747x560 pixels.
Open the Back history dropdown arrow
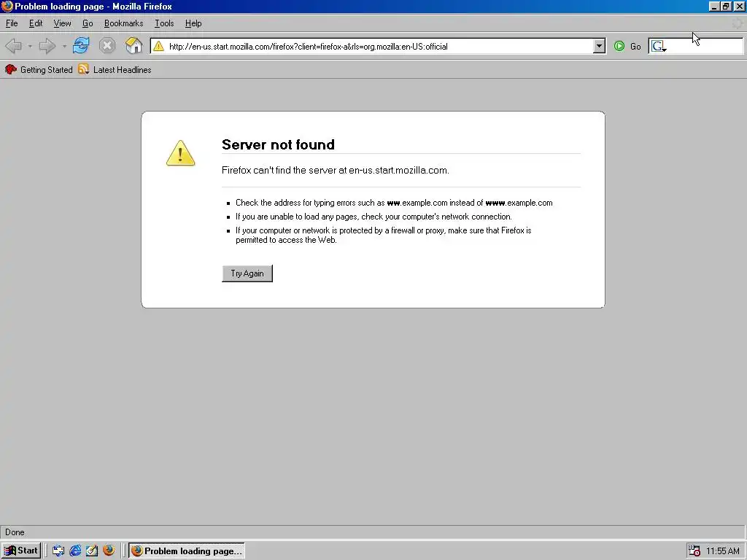pos(29,46)
